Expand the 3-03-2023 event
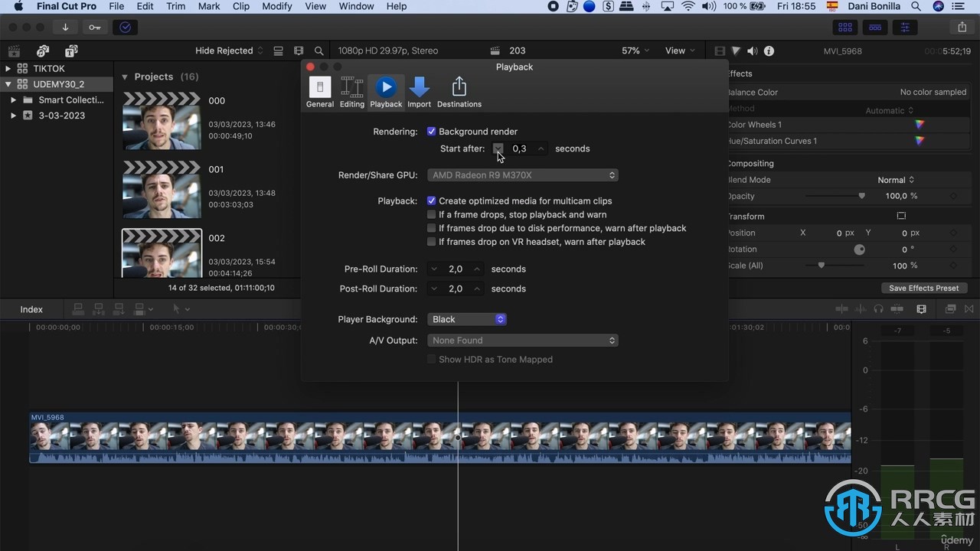The width and height of the screenshot is (980, 551). (x=13, y=116)
